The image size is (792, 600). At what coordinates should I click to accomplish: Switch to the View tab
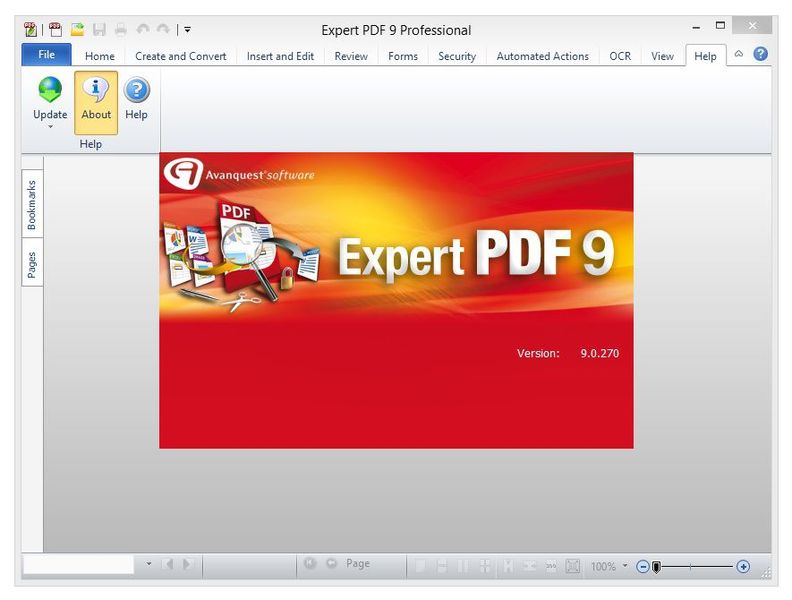(x=662, y=56)
